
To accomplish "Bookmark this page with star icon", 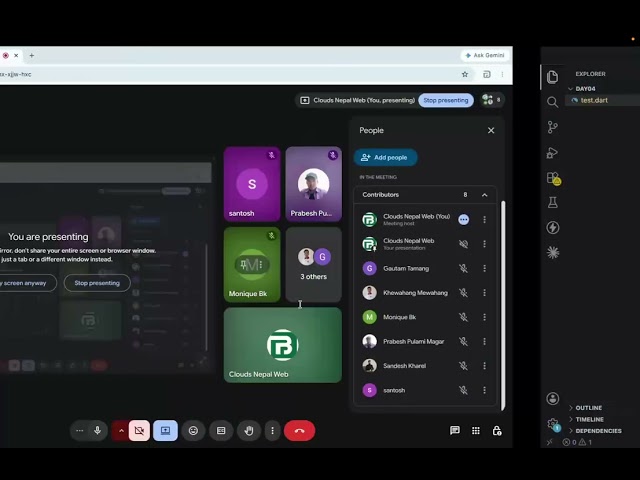I will click(x=464, y=74).
